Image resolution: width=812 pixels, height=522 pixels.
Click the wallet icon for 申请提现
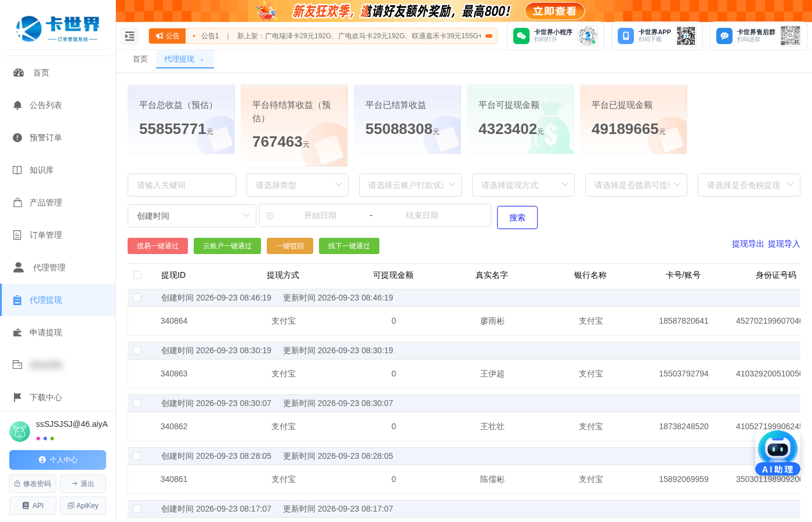pos(17,332)
